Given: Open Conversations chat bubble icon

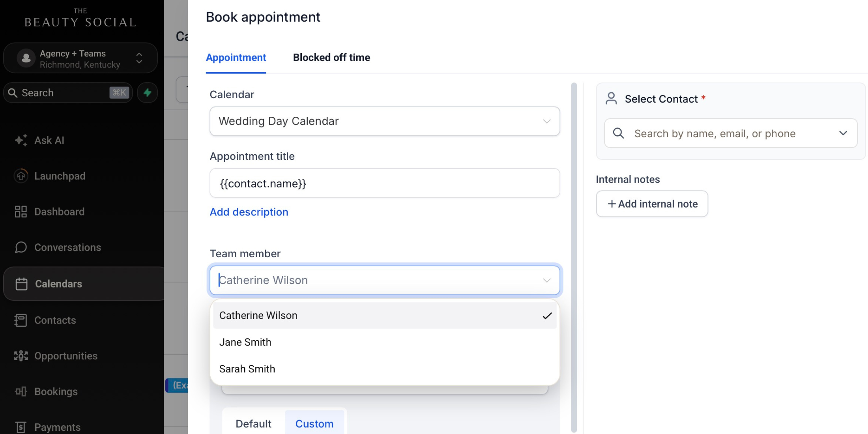Looking at the screenshot, I should pos(21,247).
